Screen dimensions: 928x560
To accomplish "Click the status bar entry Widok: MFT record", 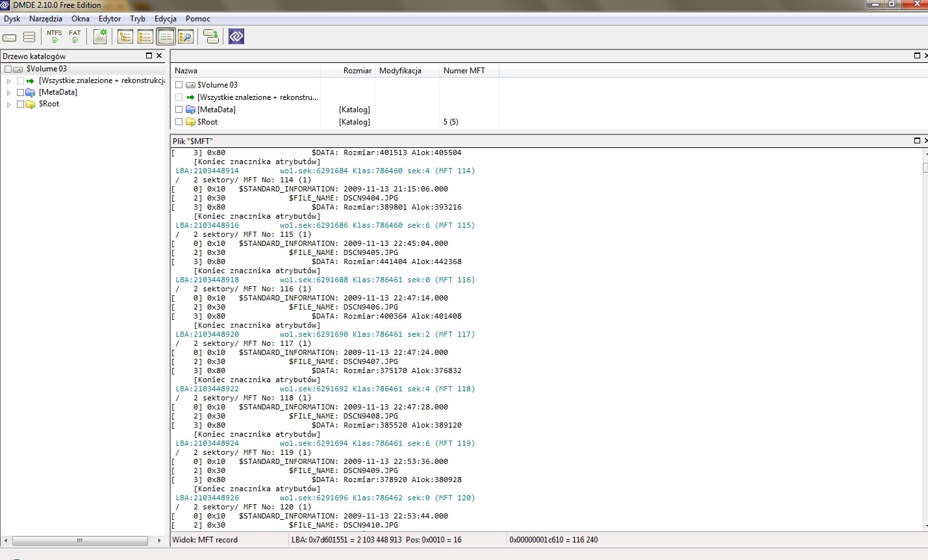I will (x=205, y=540).
